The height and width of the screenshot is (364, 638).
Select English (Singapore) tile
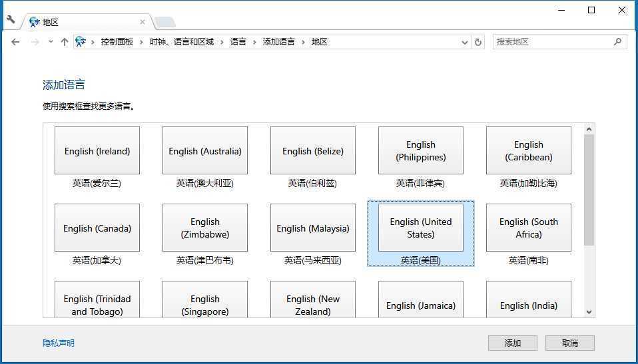(x=205, y=299)
